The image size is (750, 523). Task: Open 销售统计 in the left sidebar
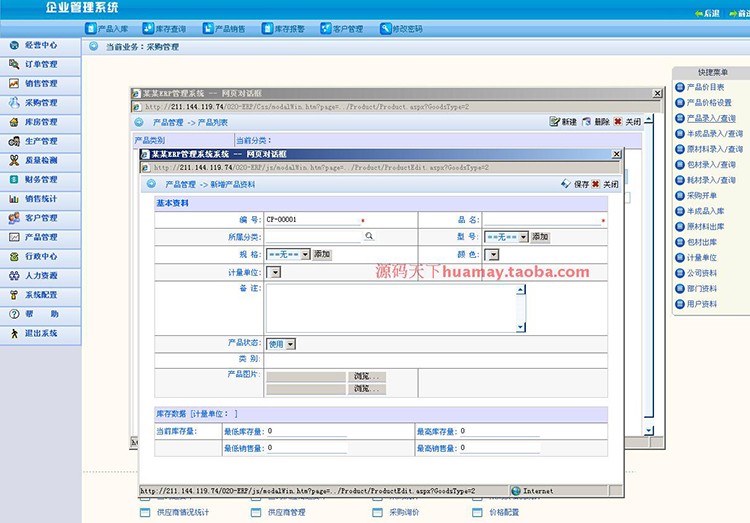point(40,199)
